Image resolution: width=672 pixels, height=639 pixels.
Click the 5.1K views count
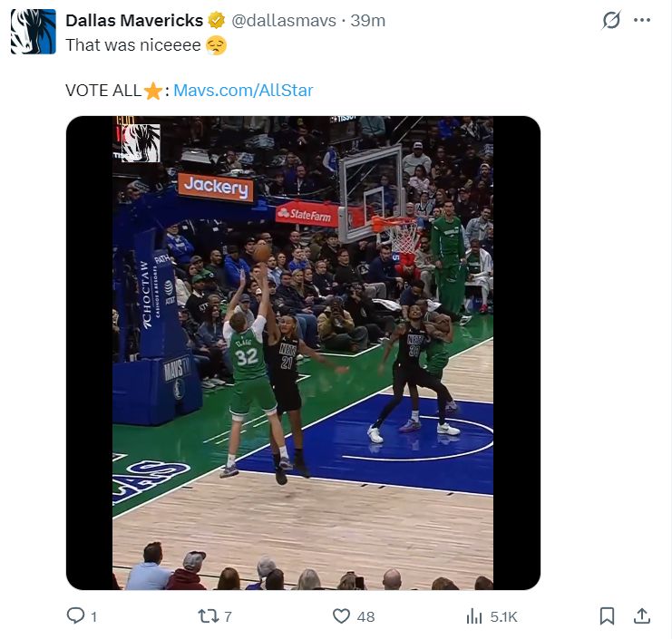pos(503,617)
